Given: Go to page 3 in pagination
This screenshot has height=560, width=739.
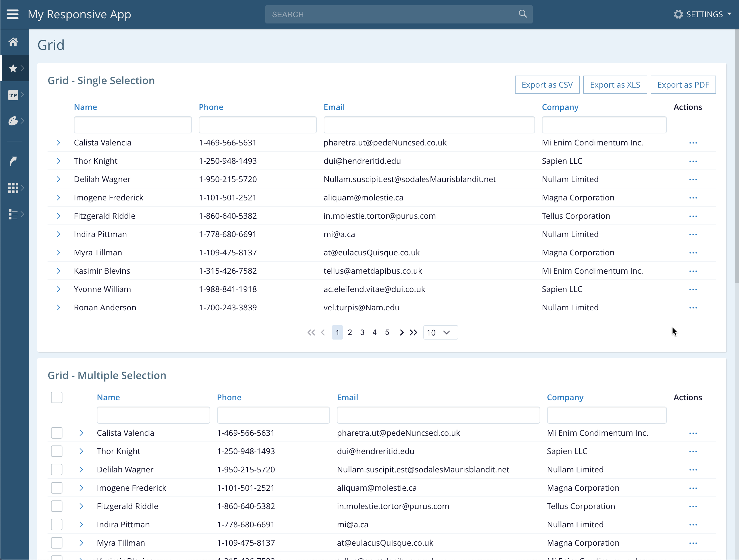Looking at the screenshot, I should point(362,333).
